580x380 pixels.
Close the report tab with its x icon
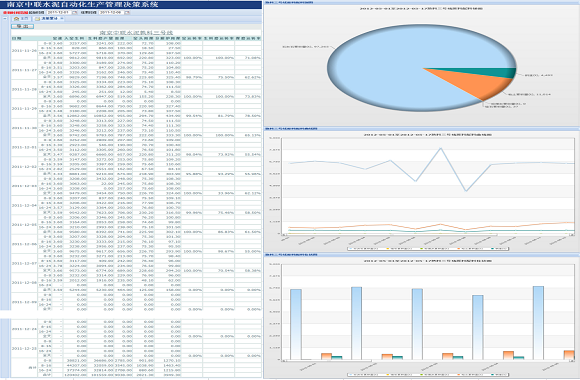coord(62,19)
